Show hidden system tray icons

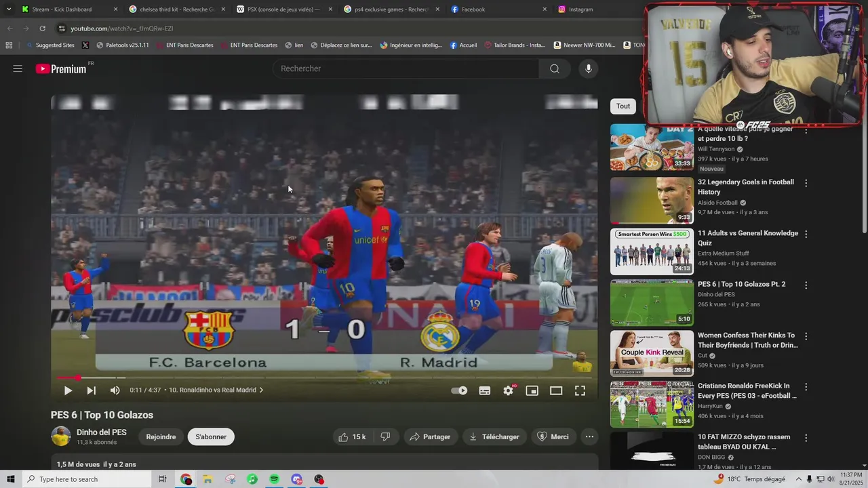[797, 479]
